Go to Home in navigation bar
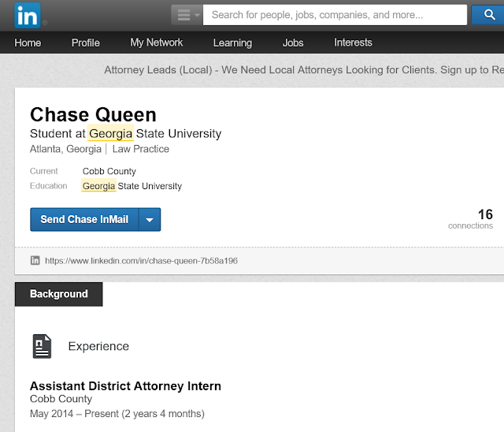 pyautogui.click(x=28, y=43)
